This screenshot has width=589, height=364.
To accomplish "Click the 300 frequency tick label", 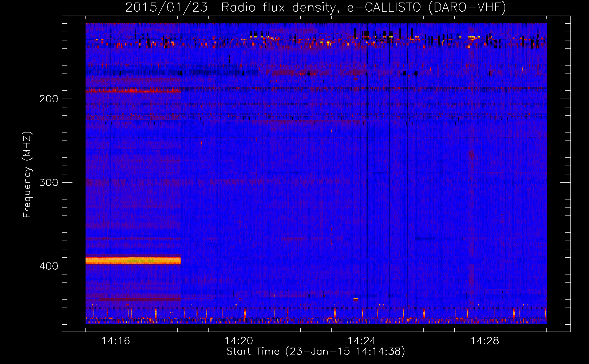I will [x=49, y=182].
